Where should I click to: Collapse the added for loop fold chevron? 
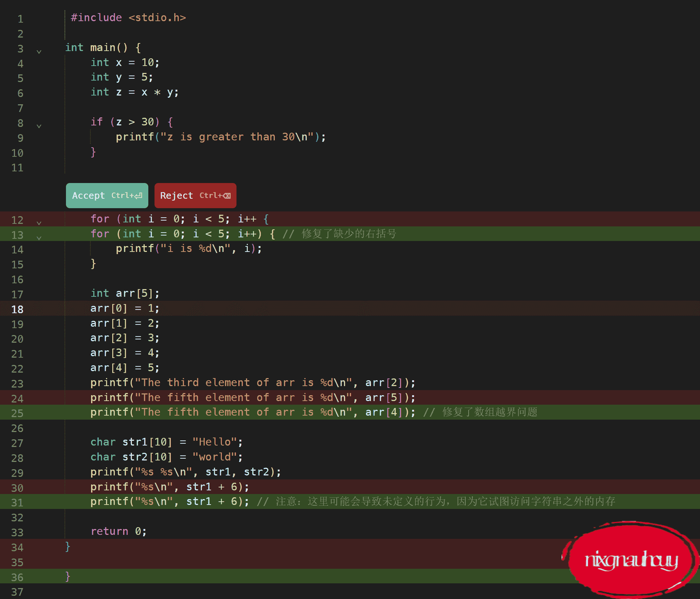point(39,238)
